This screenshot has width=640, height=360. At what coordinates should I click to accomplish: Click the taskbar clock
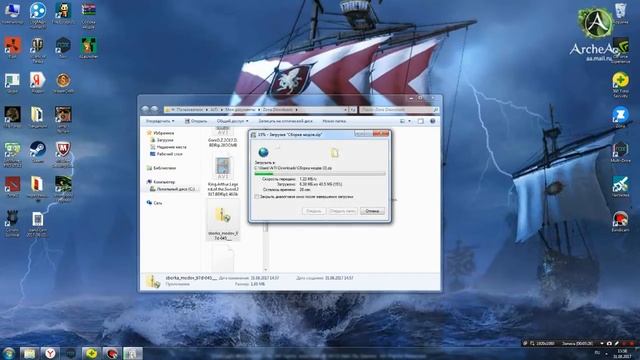point(622,353)
